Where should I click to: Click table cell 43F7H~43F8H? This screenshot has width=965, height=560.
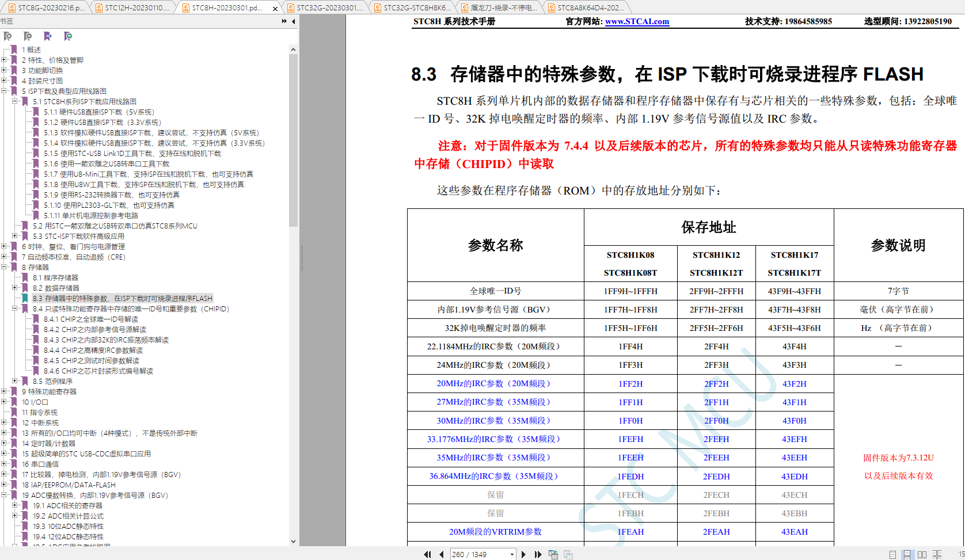coord(795,310)
